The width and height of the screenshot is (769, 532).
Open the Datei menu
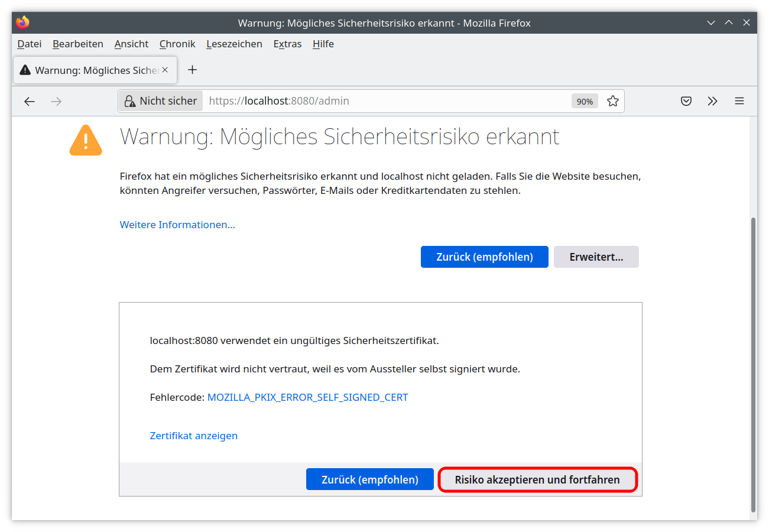(x=30, y=44)
